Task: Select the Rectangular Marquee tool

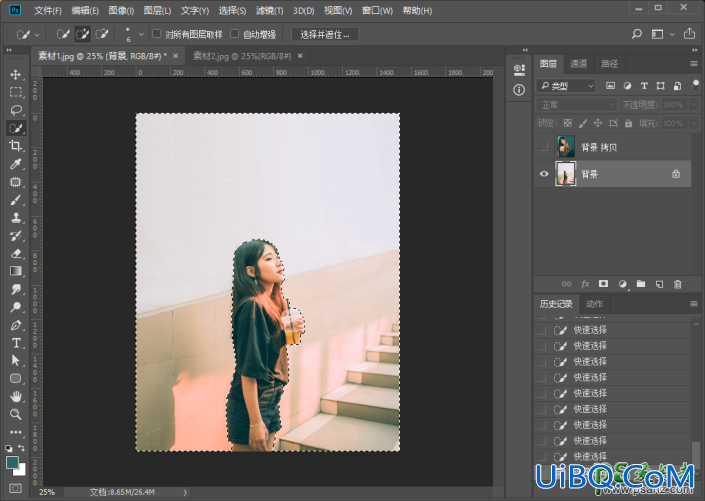Action: (16, 92)
